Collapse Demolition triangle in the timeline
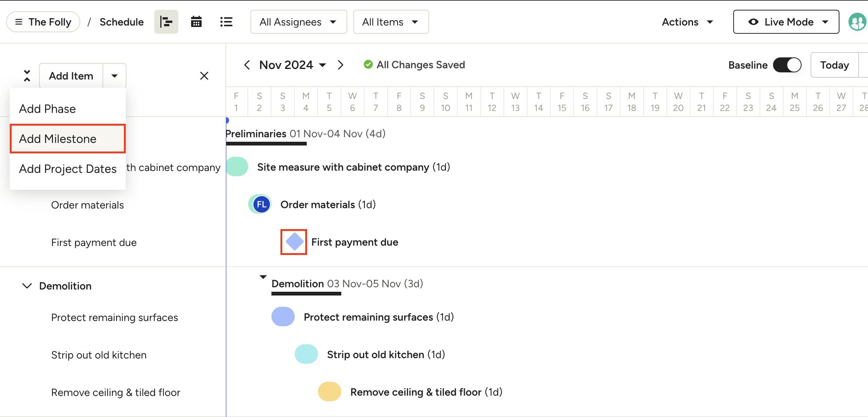The image size is (868, 417). click(263, 277)
